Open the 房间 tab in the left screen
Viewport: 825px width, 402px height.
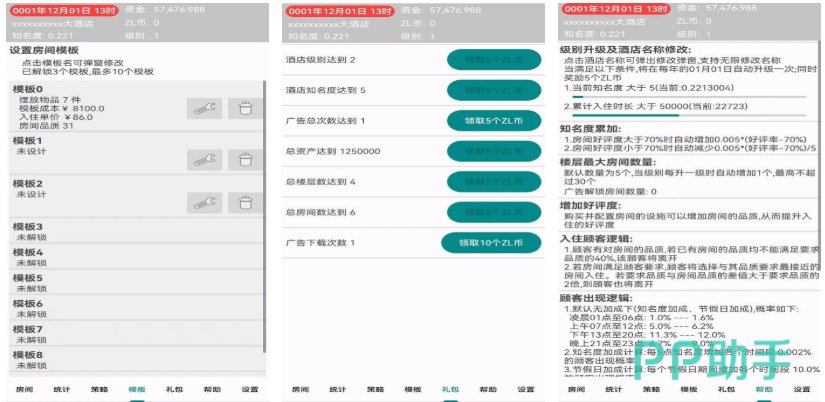pos(20,389)
